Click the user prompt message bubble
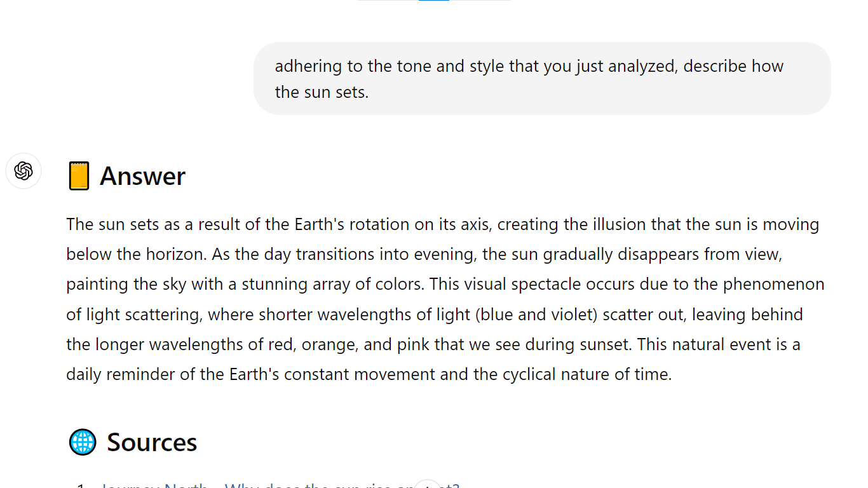Image resolution: width=868 pixels, height=488 pixels. point(541,79)
